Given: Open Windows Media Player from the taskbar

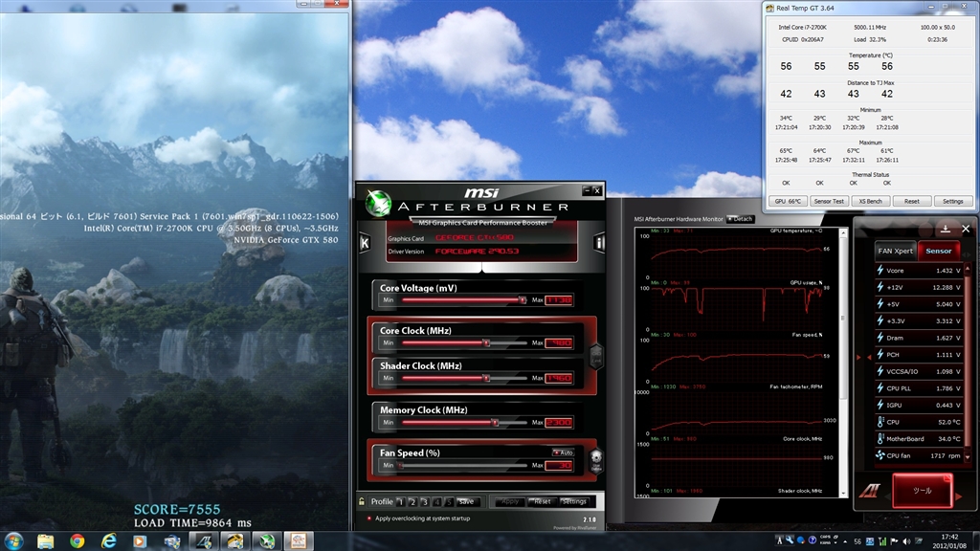Looking at the screenshot, I should 140,541.
